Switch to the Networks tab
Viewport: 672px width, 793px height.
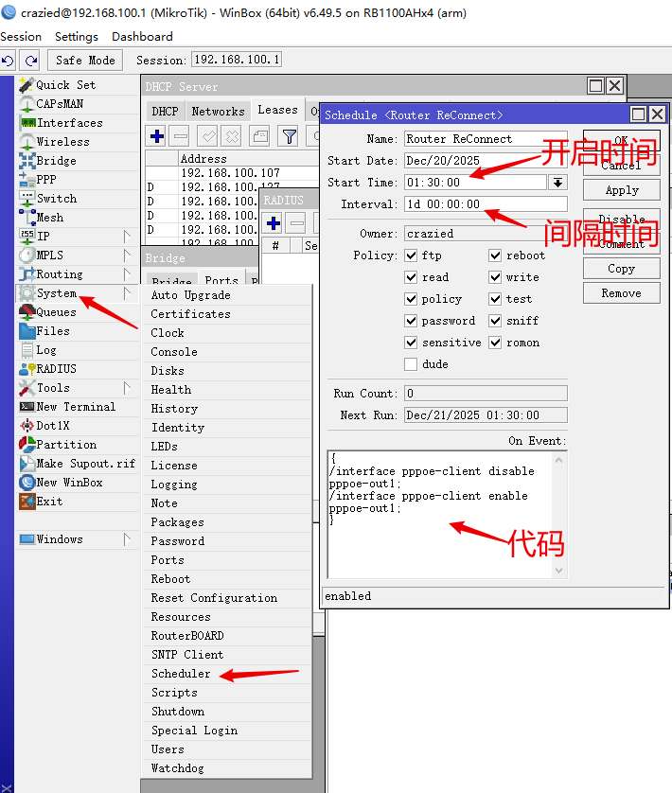pos(219,111)
